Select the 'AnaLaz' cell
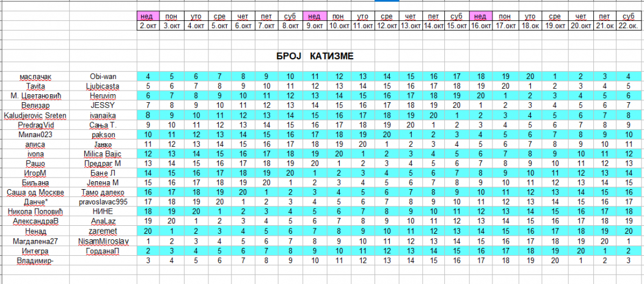 pos(103,220)
